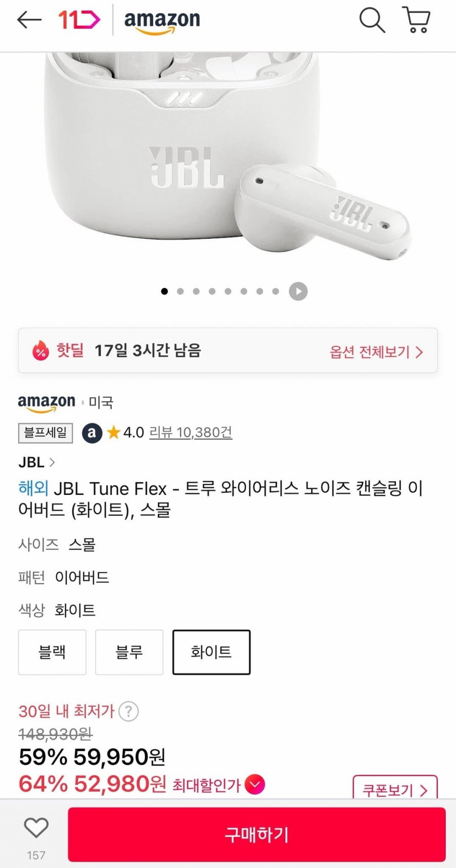Tap the Amazon logo in header

coord(162,22)
